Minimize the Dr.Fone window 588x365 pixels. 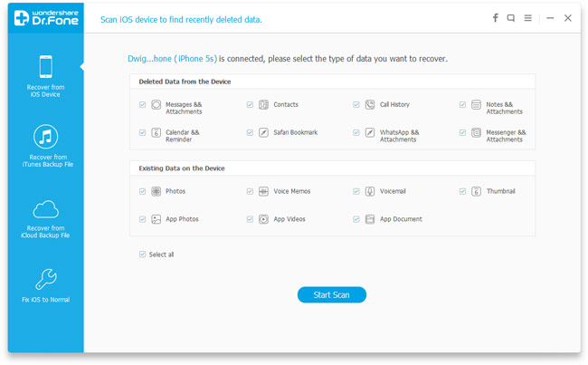pyautogui.click(x=550, y=18)
